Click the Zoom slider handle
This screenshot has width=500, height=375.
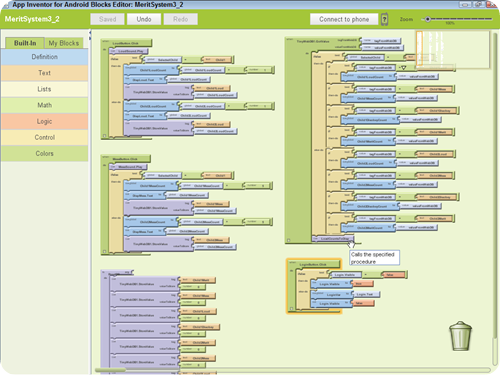[427, 19]
